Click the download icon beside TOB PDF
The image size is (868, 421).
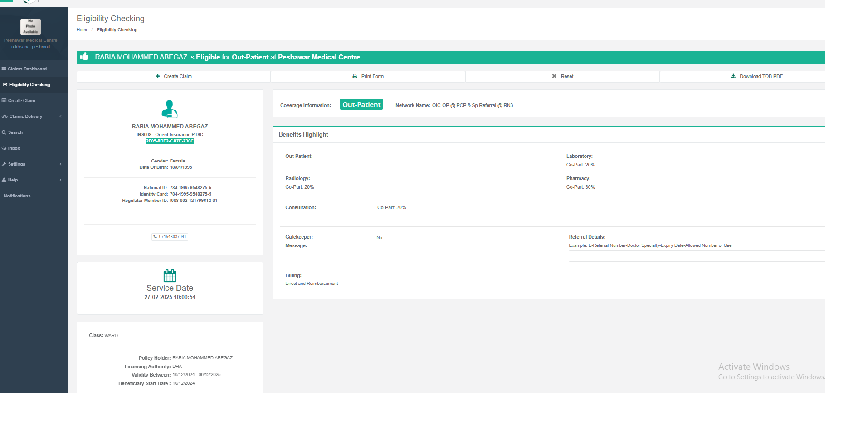point(733,76)
